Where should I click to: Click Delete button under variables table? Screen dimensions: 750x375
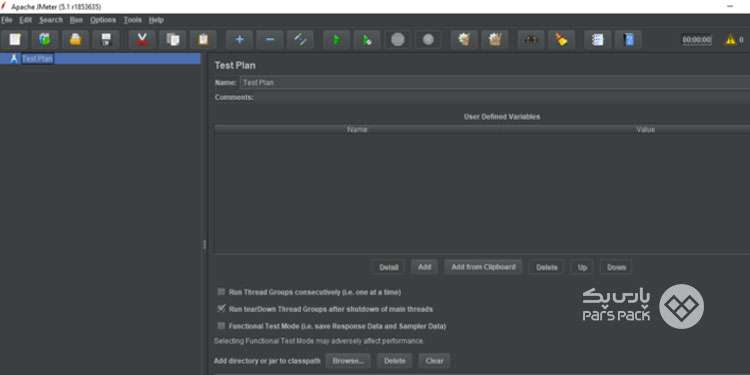[x=546, y=267]
